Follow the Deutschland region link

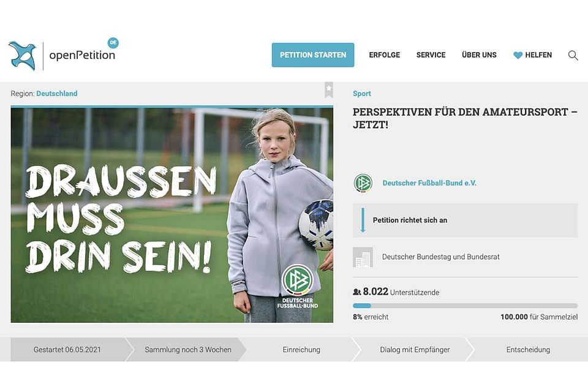56,93
